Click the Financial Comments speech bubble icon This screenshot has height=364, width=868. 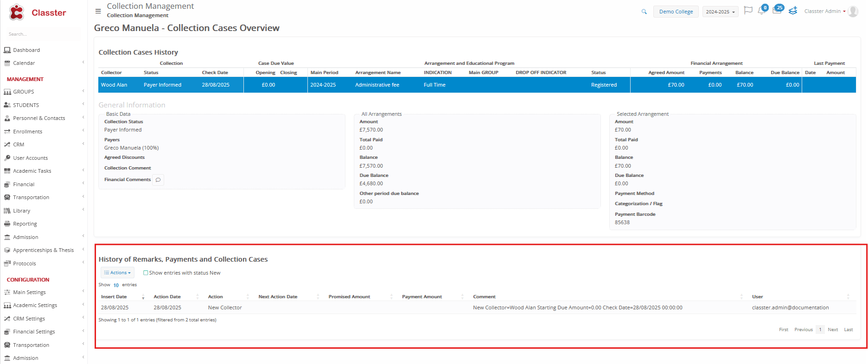[x=158, y=180]
